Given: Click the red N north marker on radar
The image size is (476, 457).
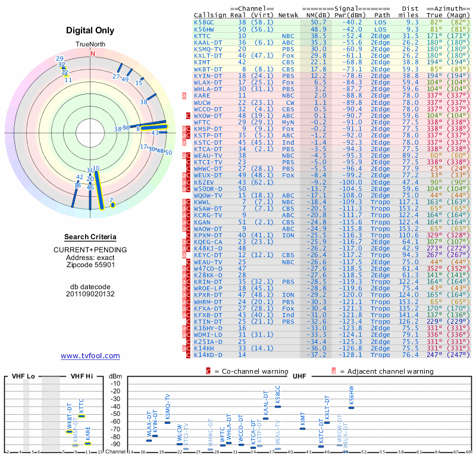Looking at the screenshot, I should tap(93, 54).
